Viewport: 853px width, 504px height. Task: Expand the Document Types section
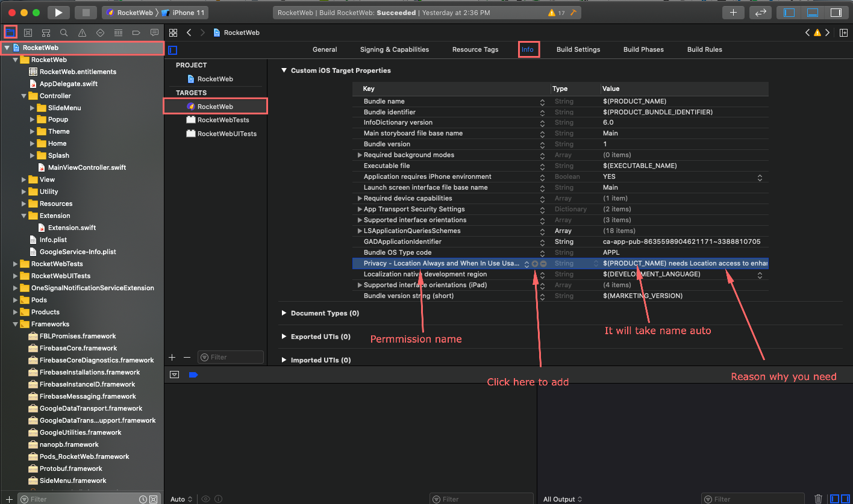284,313
